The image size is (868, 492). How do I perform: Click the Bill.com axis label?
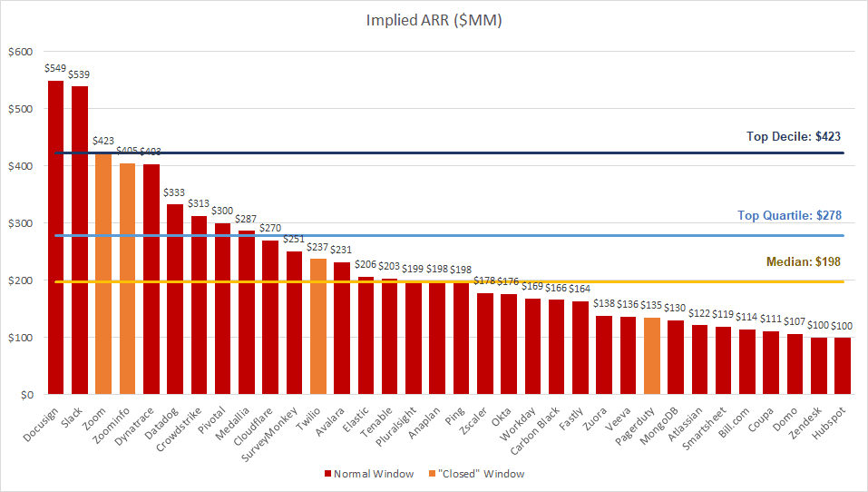[x=734, y=423]
